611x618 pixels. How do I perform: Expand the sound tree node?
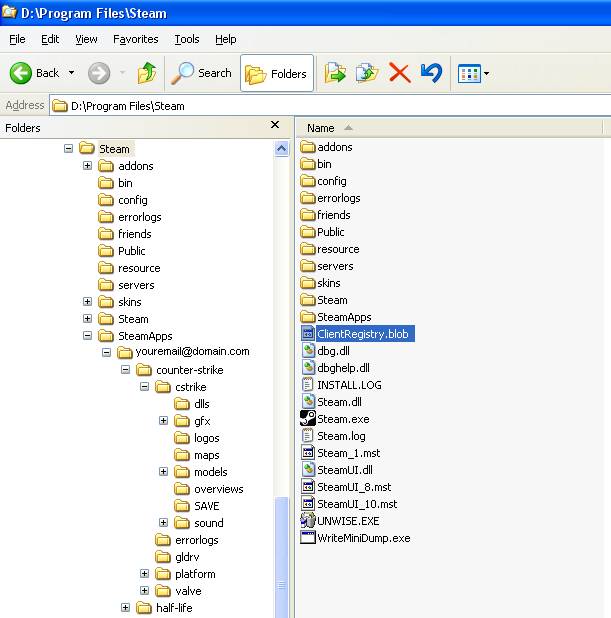point(164,523)
